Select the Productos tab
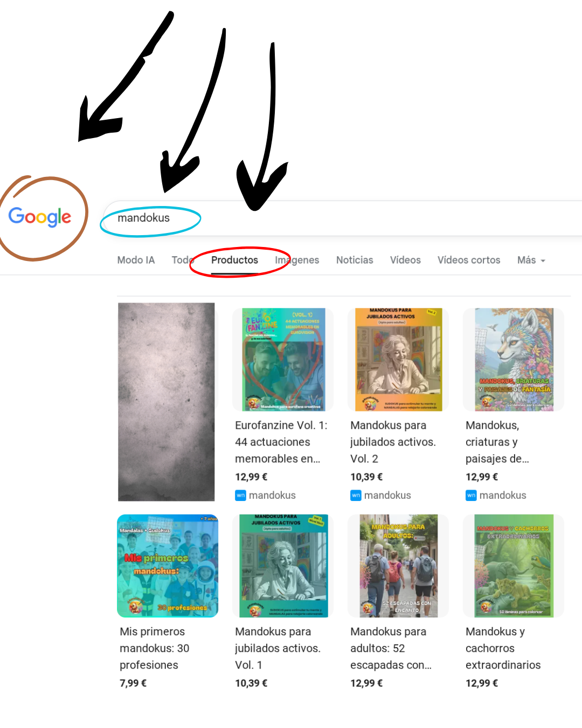The image size is (582, 728). [x=234, y=260]
